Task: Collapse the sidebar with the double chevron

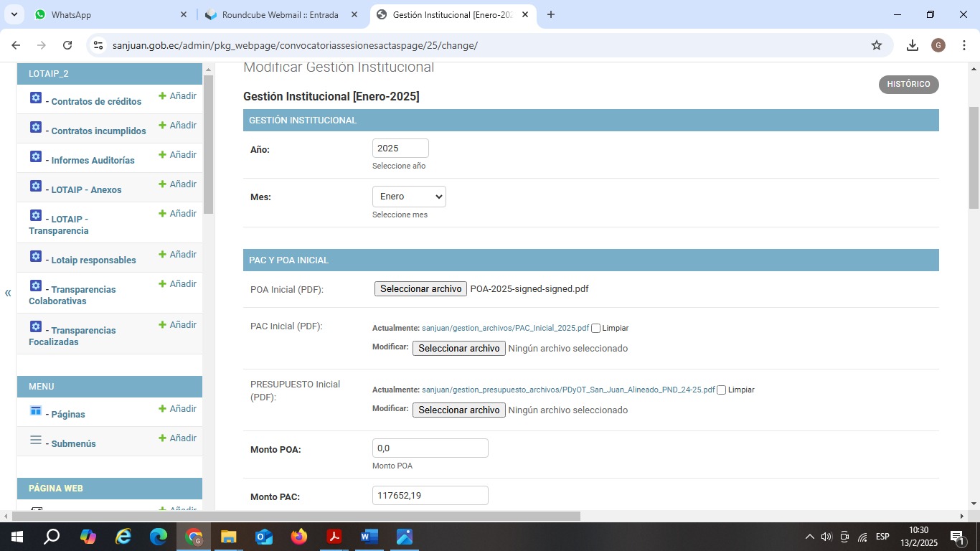Action: pyautogui.click(x=8, y=293)
